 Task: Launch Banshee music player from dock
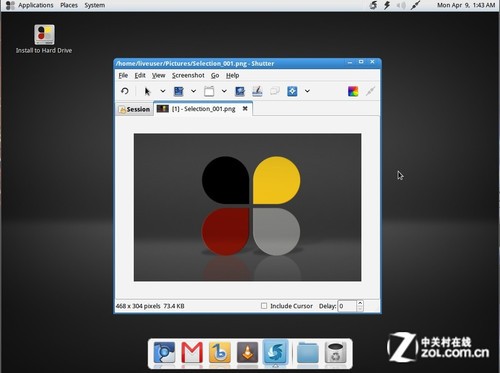click(x=220, y=353)
